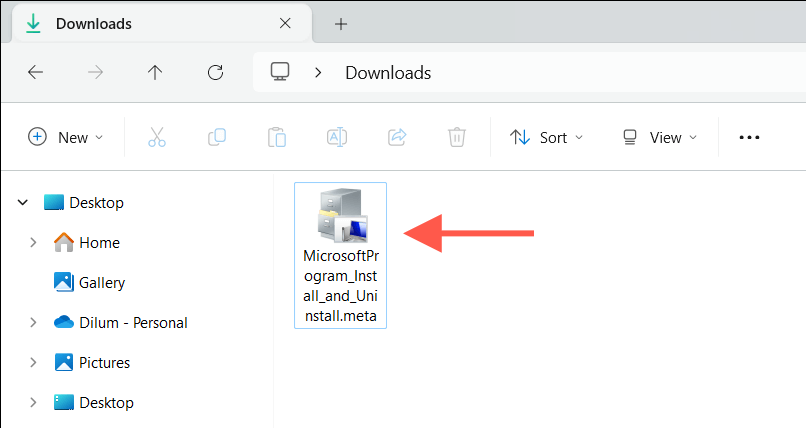Click the Gallery picture icon

(64, 282)
